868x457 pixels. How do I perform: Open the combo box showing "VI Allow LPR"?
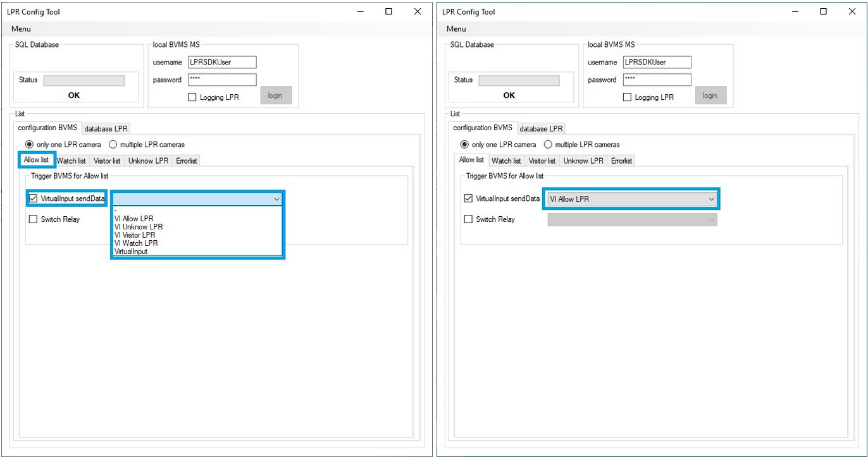pos(631,199)
